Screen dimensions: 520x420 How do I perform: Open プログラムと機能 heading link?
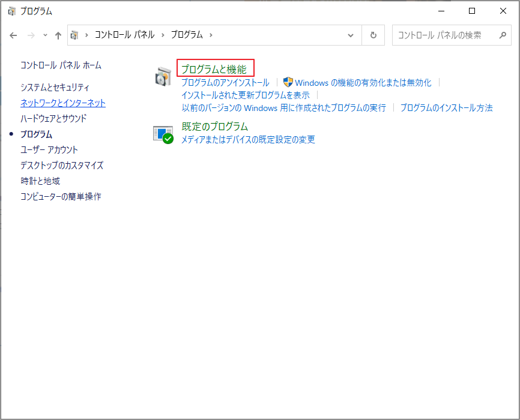[x=214, y=69]
